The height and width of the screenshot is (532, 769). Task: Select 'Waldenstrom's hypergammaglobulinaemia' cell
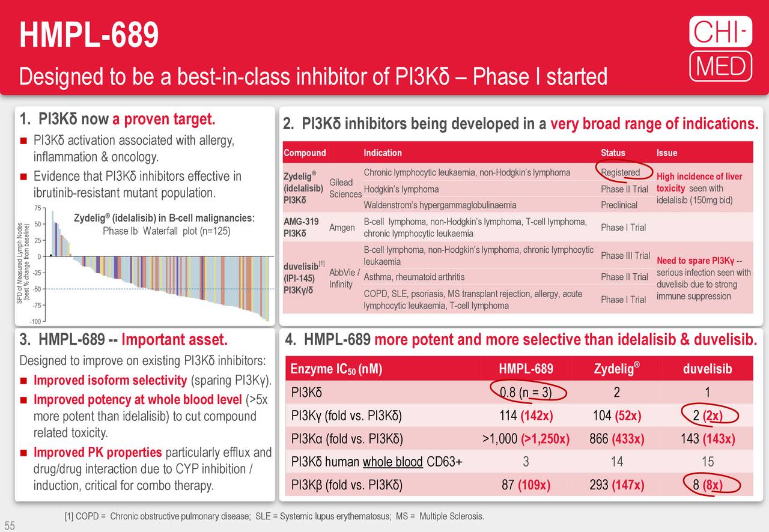click(440, 205)
